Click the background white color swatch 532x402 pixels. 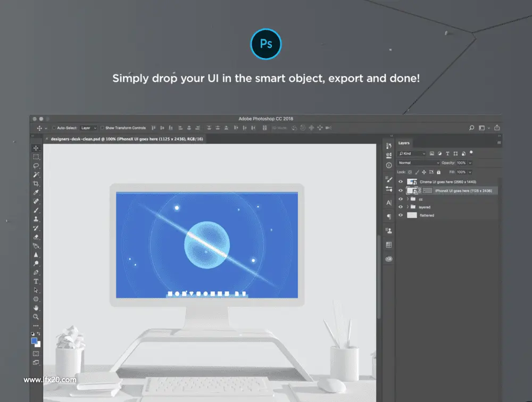click(38, 345)
